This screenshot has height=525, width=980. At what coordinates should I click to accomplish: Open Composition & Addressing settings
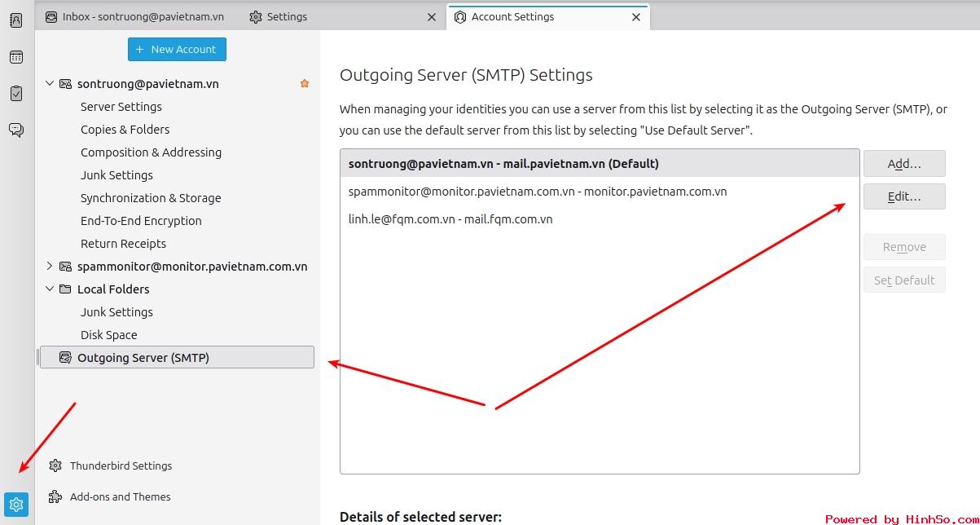tap(151, 152)
